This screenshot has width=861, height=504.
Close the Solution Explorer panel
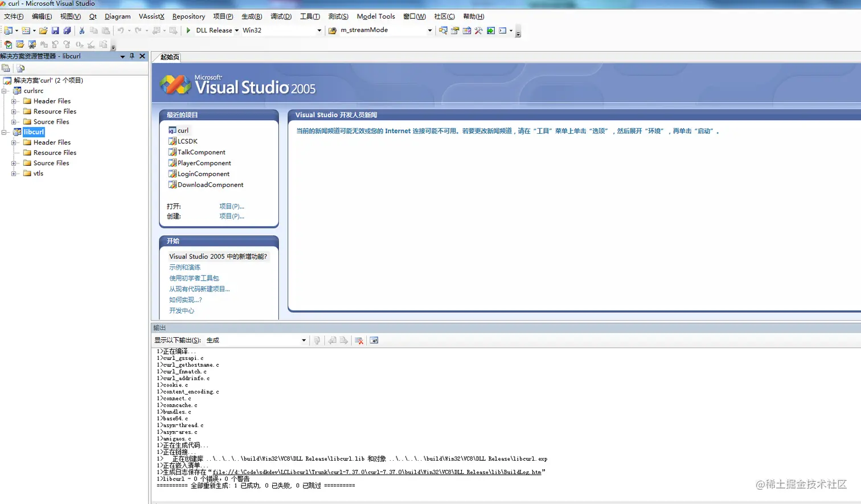tap(142, 56)
